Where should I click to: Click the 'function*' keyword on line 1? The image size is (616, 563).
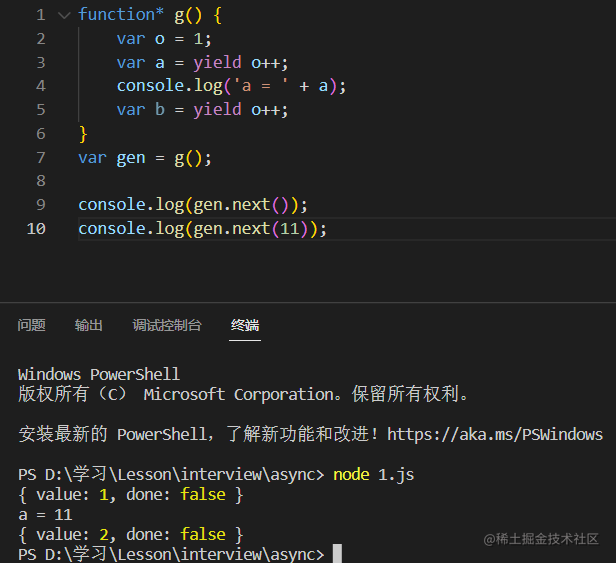[121, 15]
